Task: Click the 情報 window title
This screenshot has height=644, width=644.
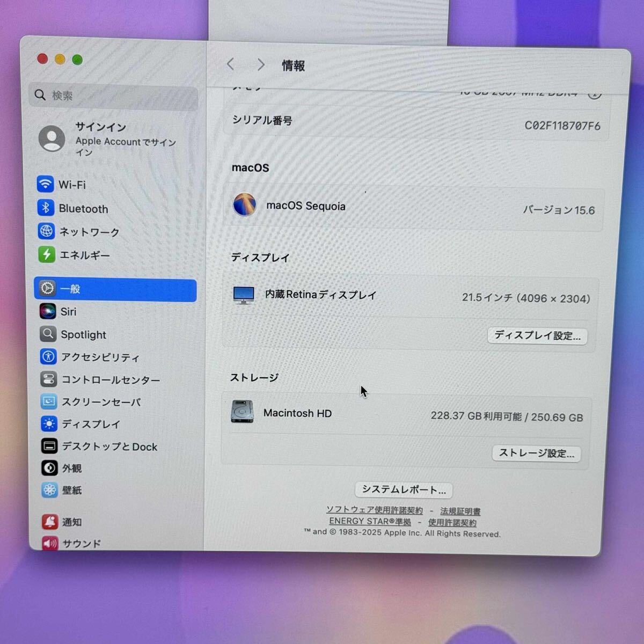Action: coord(294,65)
